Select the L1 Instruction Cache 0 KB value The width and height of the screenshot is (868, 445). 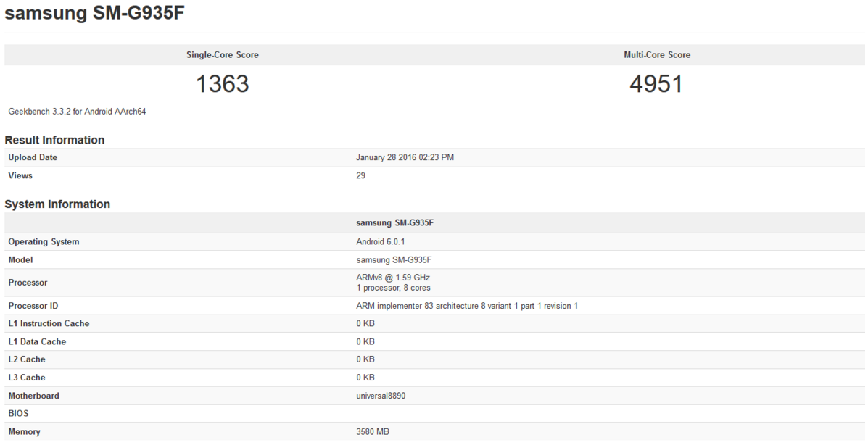(x=365, y=323)
